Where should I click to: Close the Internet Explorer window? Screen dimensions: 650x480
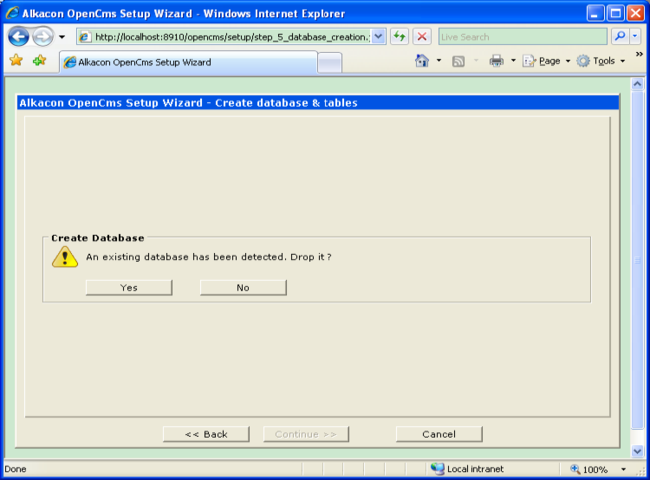click(x=636, y=13)
